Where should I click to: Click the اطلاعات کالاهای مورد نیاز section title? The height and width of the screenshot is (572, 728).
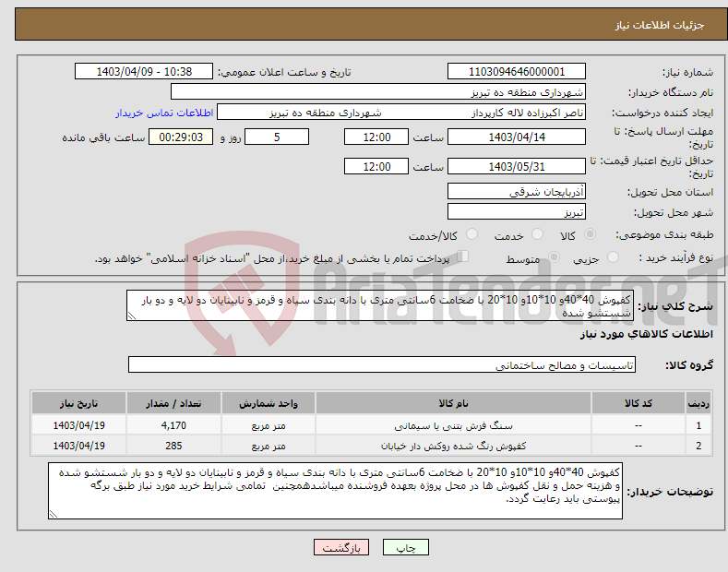point(646,334)
